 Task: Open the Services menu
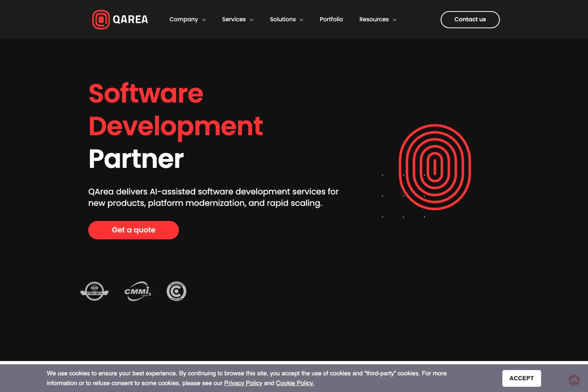234,19
